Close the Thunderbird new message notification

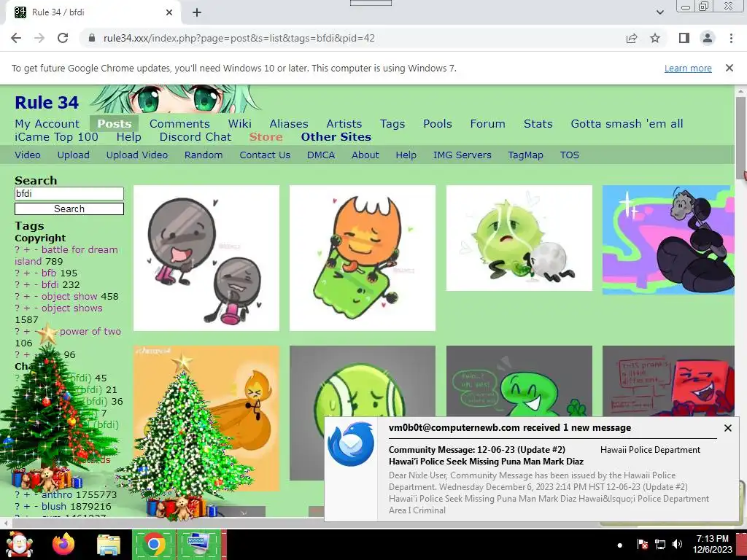point(727,428)
